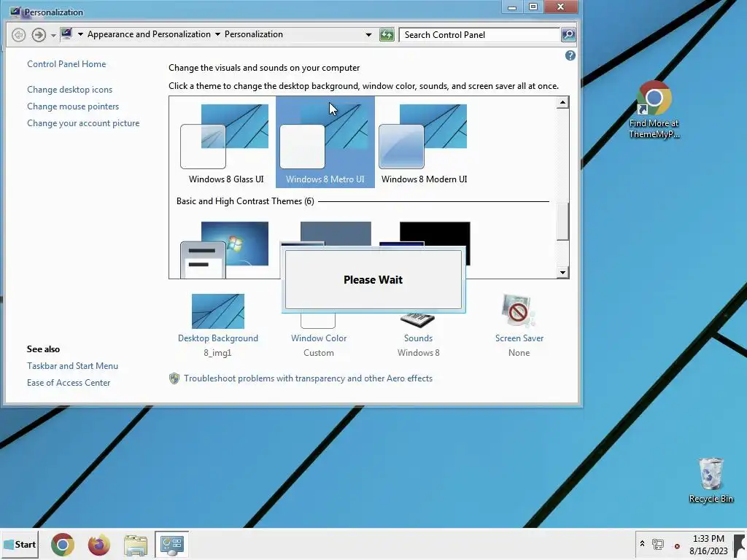Open Ease of Access Center link

(x=69, y=382)
